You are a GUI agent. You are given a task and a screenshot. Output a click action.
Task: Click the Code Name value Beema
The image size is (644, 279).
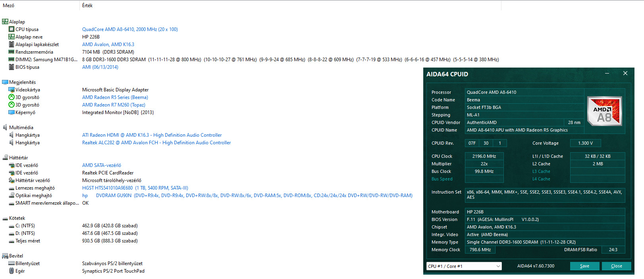click(x=524, y=100)
